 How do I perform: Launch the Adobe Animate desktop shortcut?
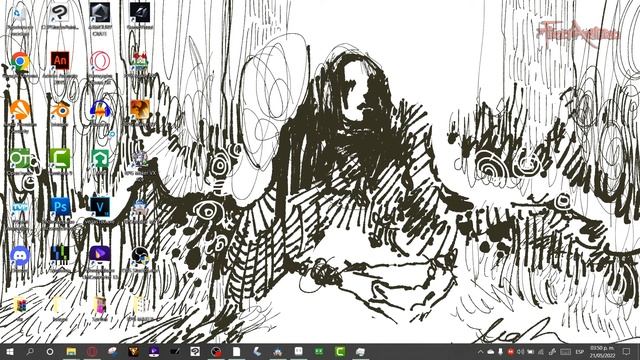60,61
